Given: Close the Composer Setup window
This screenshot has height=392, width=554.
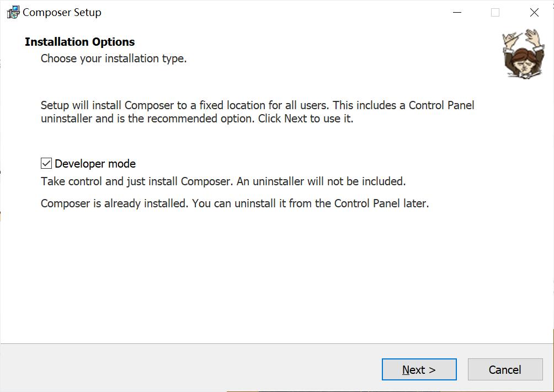Looking at the screenshot, I should tap(534, 12).
